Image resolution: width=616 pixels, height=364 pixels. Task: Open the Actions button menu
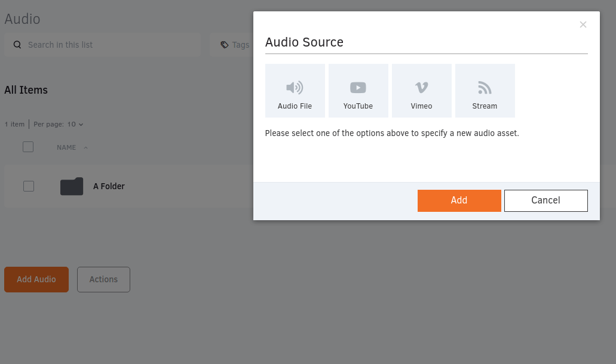[x=103, y=279]
